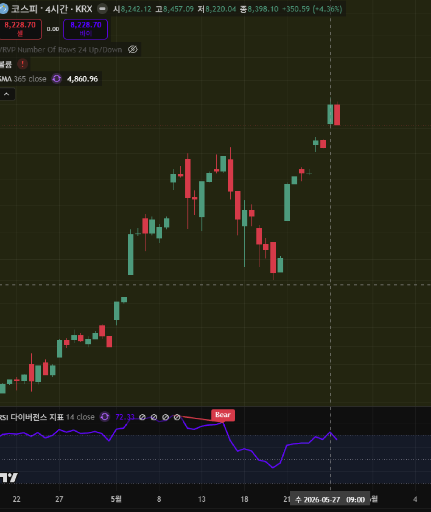Click the purple refresh icon beside SMA 365

point(57,79)
